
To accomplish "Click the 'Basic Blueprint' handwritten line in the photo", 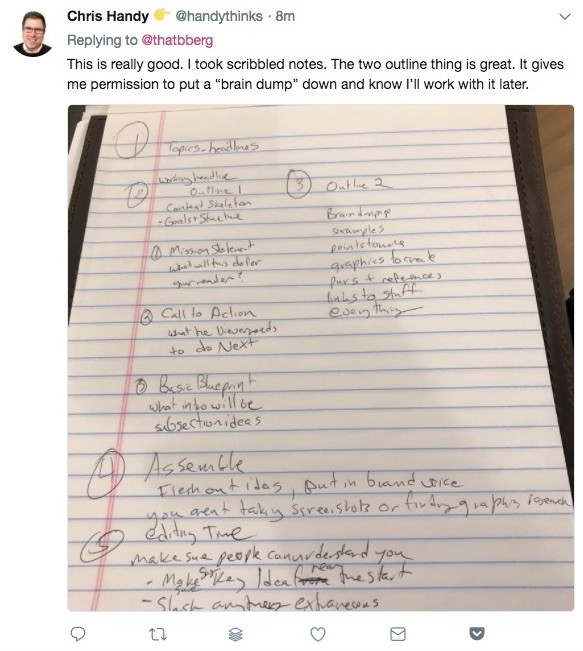I will point(208,385).
